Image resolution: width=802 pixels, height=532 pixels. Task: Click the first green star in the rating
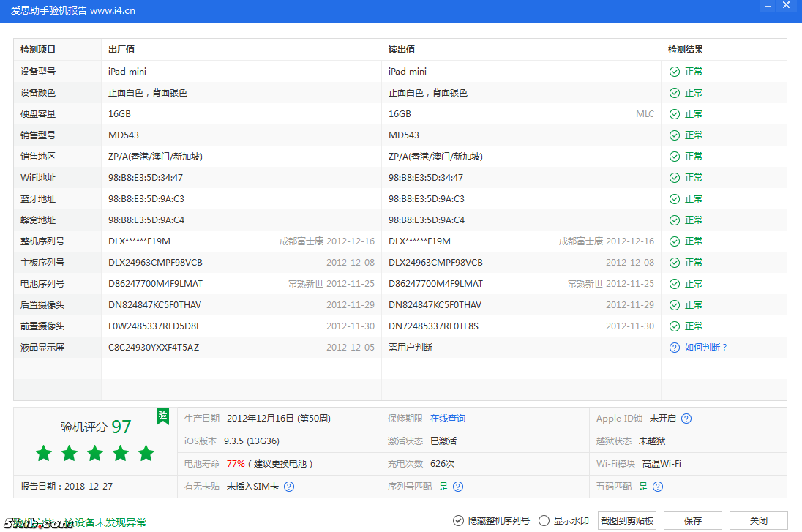tap(44, 453)
